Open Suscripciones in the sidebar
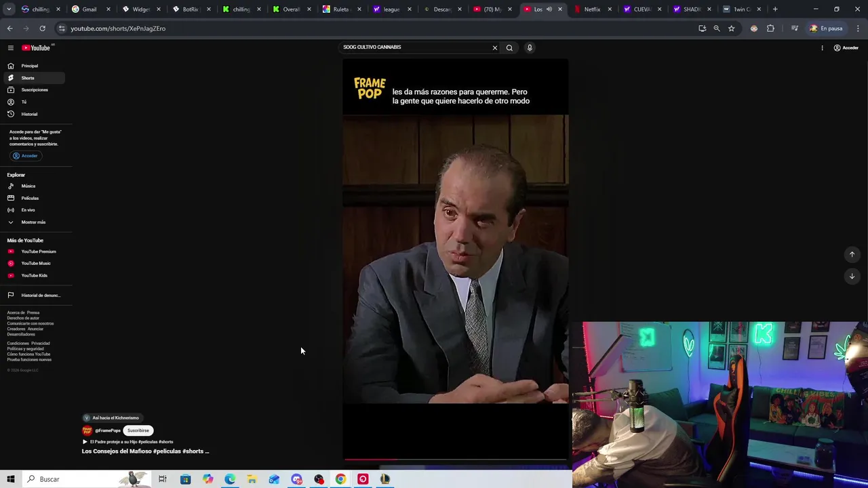The image size is (868, 488). pos(35,89)
